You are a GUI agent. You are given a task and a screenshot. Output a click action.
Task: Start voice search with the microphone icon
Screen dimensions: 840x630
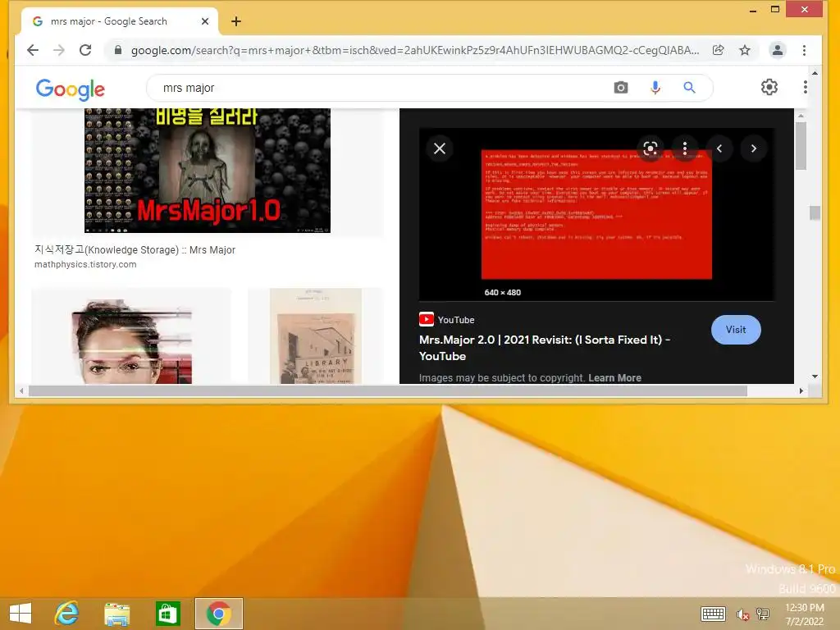pos(655,87)
